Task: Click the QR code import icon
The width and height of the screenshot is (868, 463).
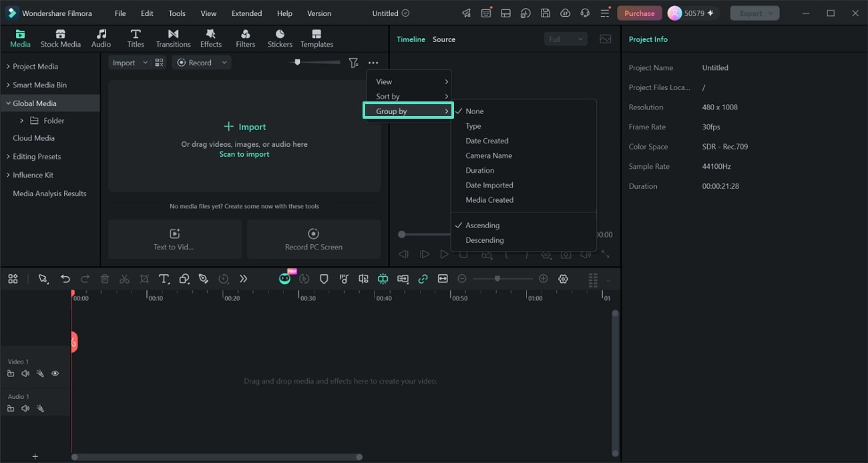Action: (159, 63)
